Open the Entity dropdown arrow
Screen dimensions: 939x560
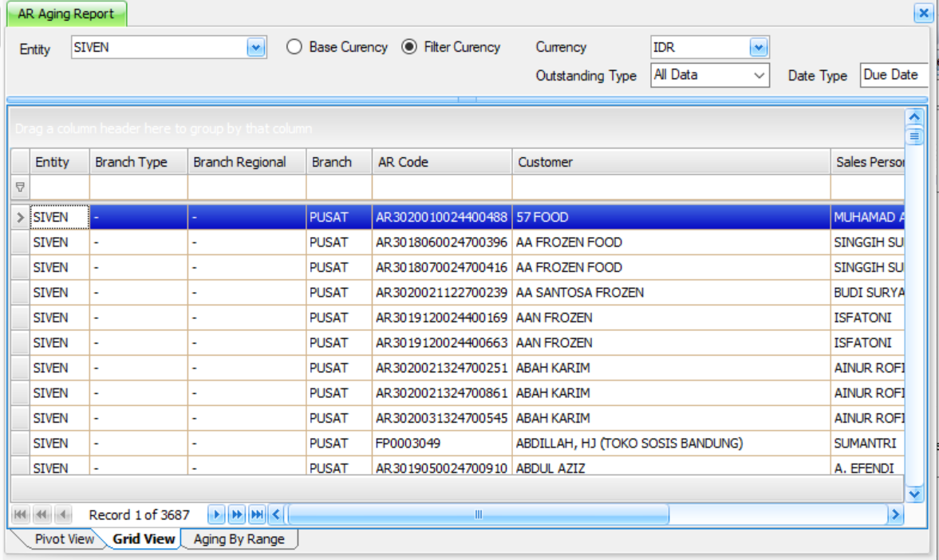pos(256,47)
